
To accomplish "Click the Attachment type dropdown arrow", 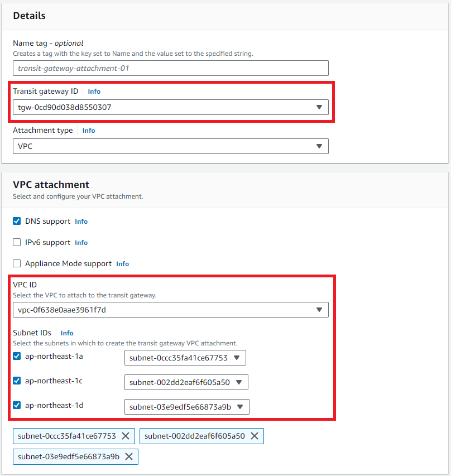I will (x=319, y=146).
